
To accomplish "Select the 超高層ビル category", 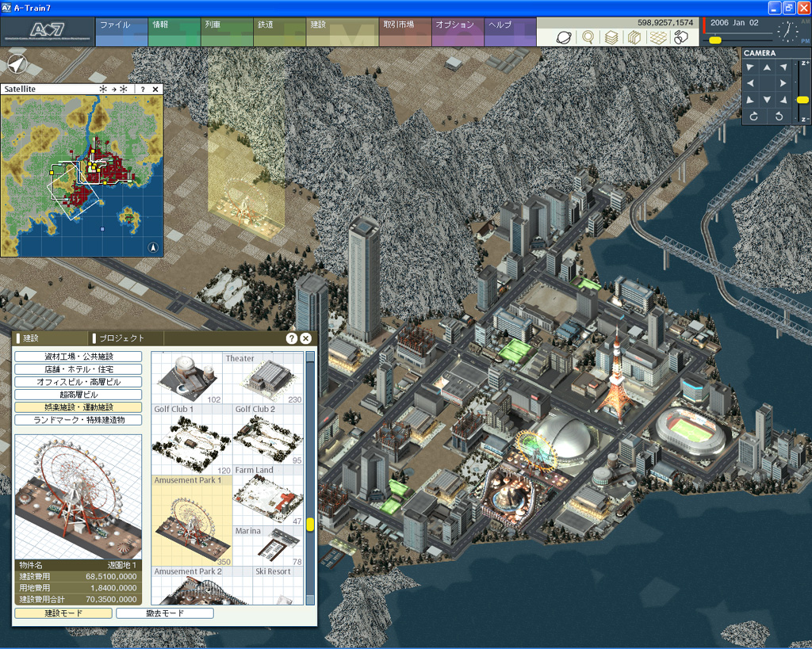I will (79, 395).
